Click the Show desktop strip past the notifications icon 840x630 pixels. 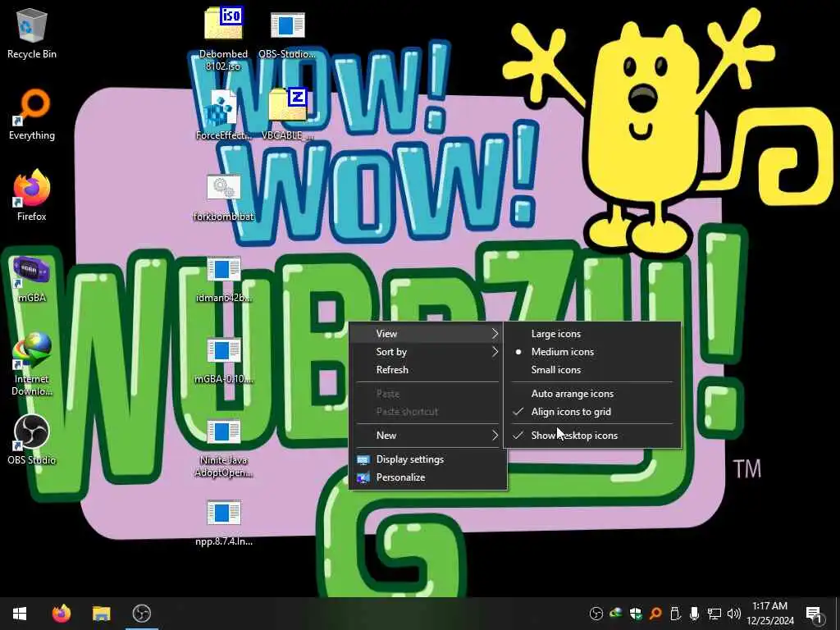(838, 614)
